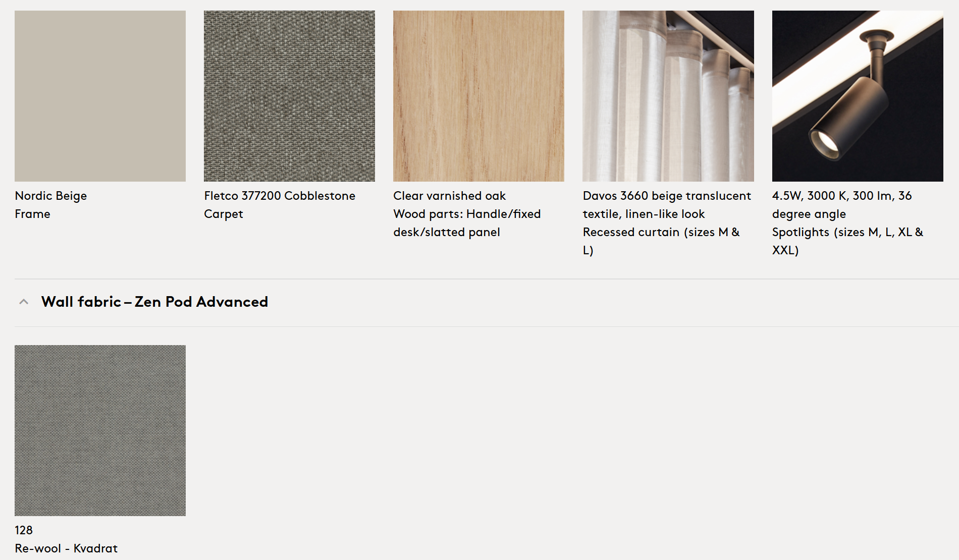Open the Davos 3660 curtain image

668,96
